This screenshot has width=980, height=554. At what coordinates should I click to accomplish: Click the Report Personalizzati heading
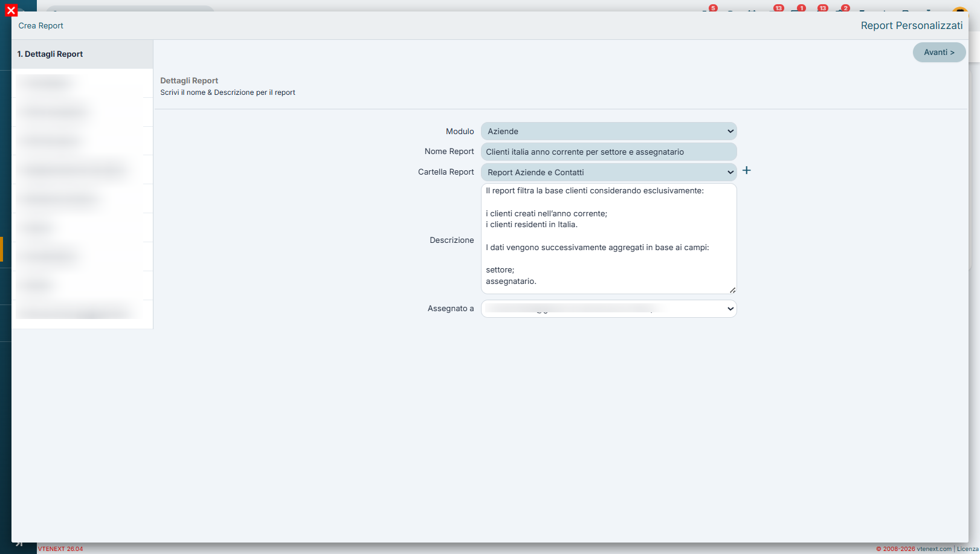[x=912, y=25]
